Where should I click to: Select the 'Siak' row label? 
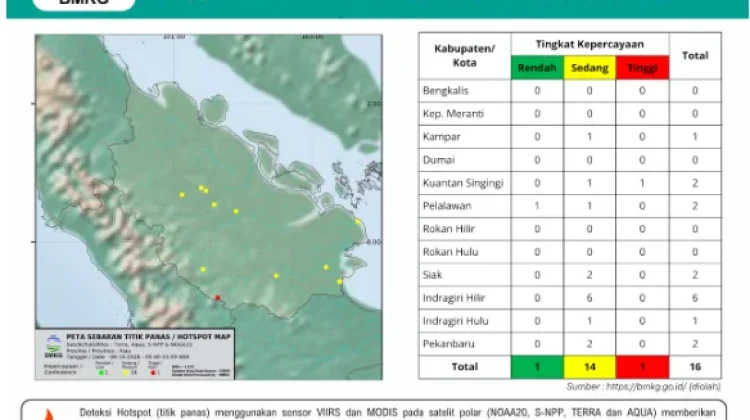(x=432, y=275)
